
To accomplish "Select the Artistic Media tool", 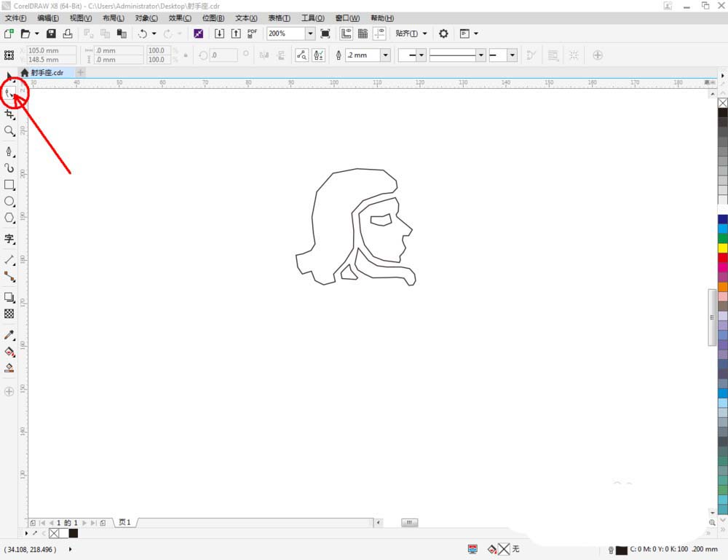I will 9,168.
